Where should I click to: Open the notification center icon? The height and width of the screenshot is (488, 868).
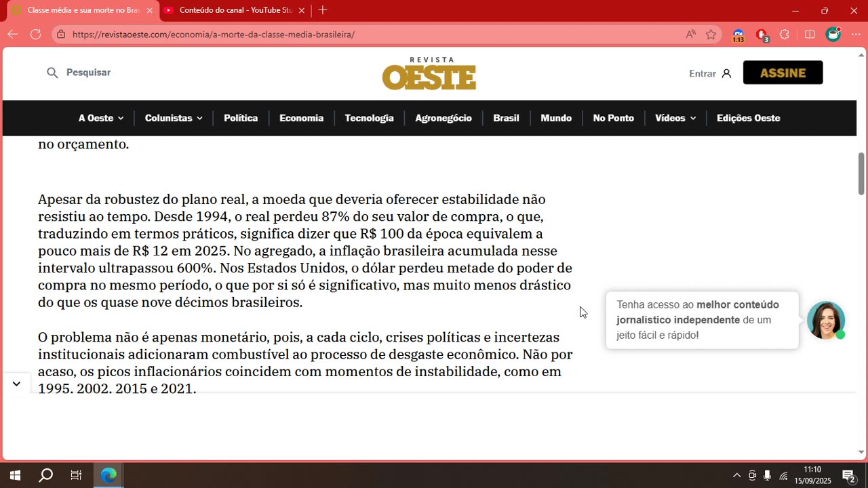(x=849, y=475)
